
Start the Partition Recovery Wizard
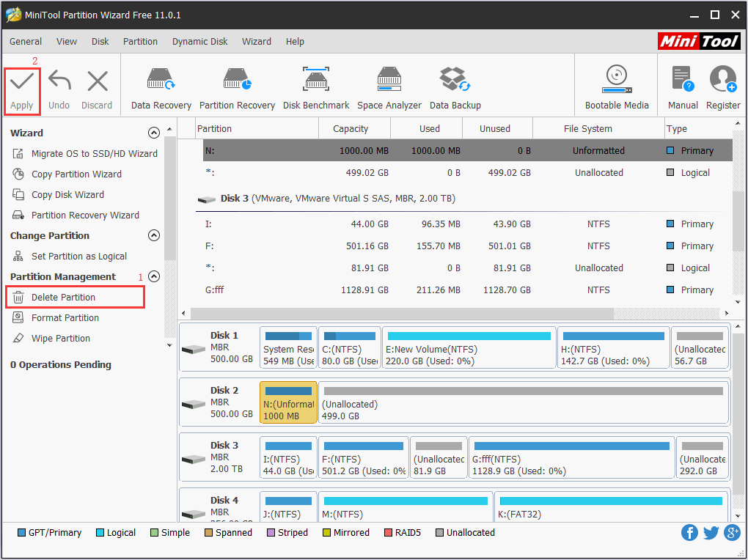[76, 215]
